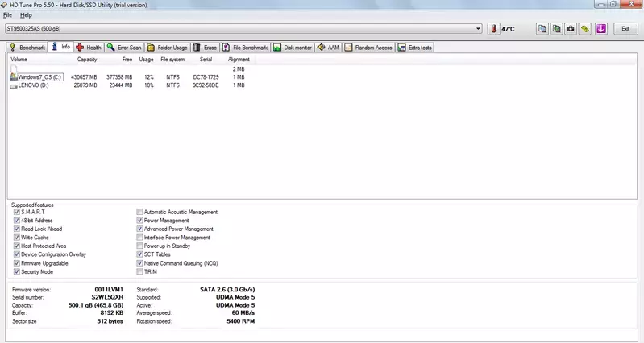Screen dimensions: 644x343
Task: Click the purple download arrow icon
Action: [601, 29]
